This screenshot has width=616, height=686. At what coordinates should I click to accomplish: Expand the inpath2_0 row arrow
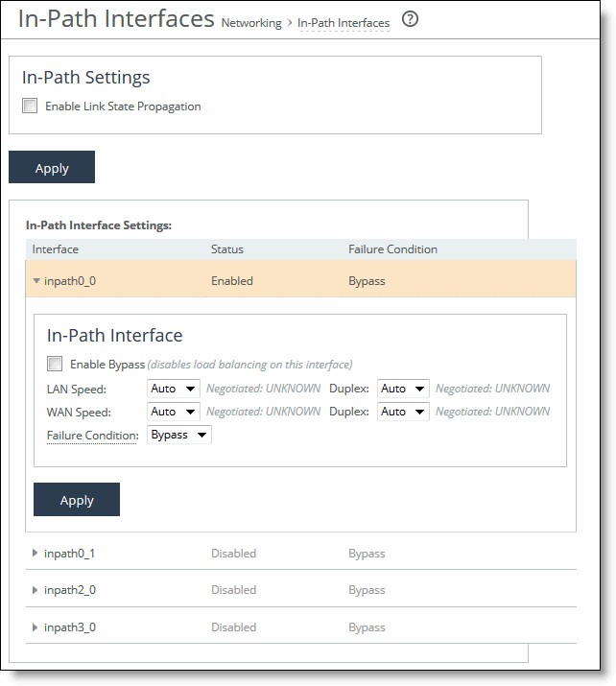36,590
